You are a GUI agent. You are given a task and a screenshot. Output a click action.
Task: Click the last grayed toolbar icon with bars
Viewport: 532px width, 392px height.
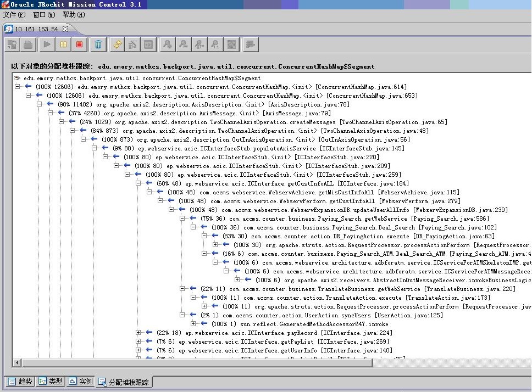pos(251,44)
